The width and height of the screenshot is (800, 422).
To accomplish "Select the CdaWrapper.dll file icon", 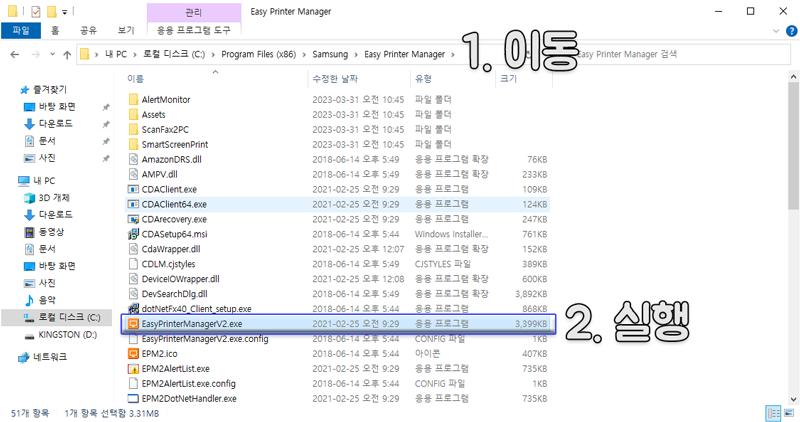I will point(133,249).
